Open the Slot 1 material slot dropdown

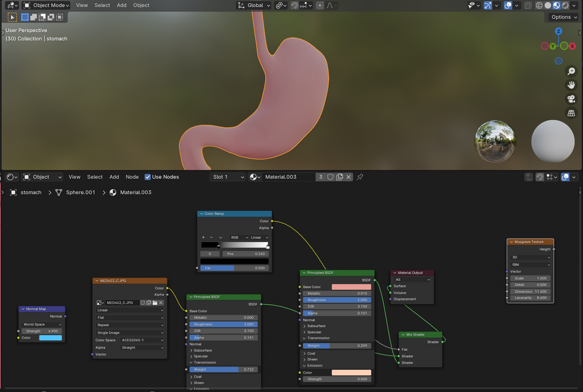[228, 177]
